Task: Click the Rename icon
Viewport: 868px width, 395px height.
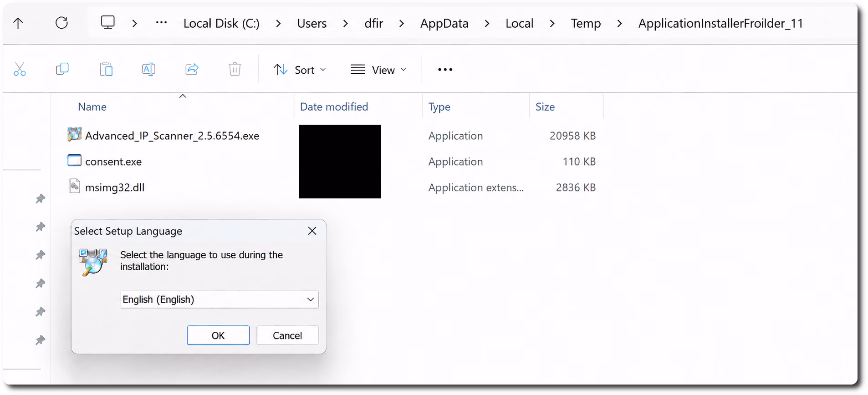Action: click(148, 69)
